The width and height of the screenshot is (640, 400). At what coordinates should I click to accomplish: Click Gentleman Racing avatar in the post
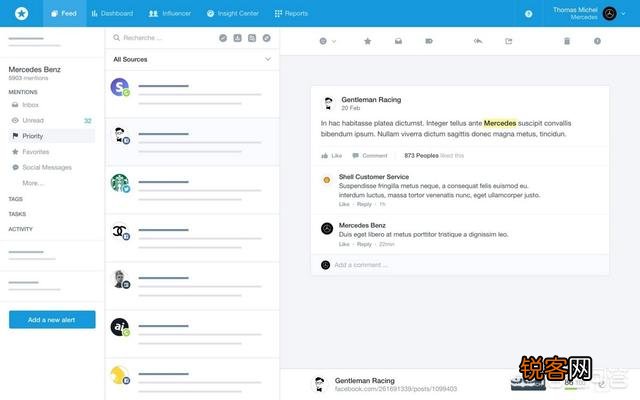click(x=328, y=104)
